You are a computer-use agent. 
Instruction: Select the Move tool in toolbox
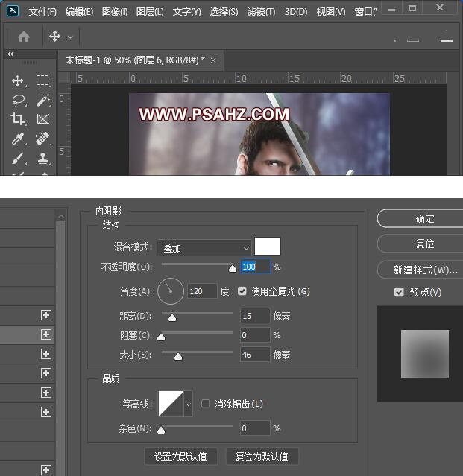tap(18, 80)
